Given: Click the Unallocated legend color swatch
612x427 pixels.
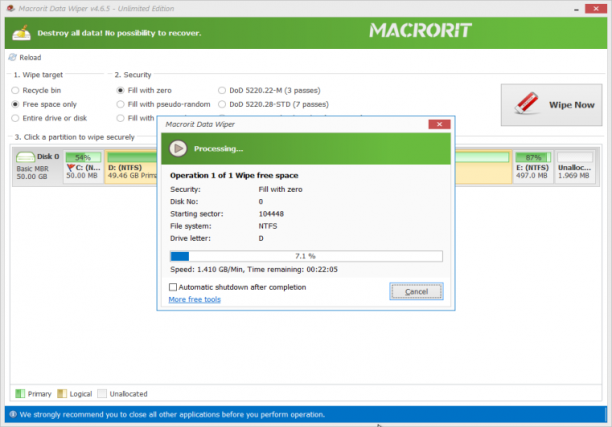Looking at the screenshot, I should (x=102, y=393).
